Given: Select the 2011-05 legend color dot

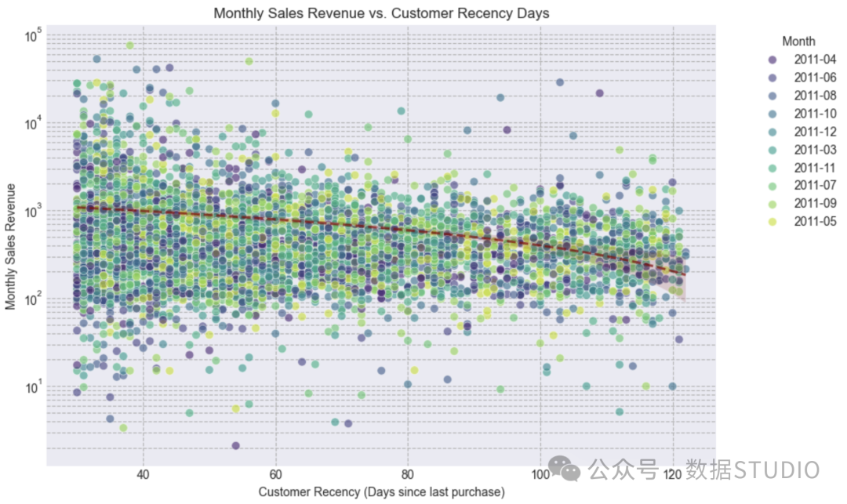Looking at the screenshot, I should pyautogui.click(x=772, y=222).
